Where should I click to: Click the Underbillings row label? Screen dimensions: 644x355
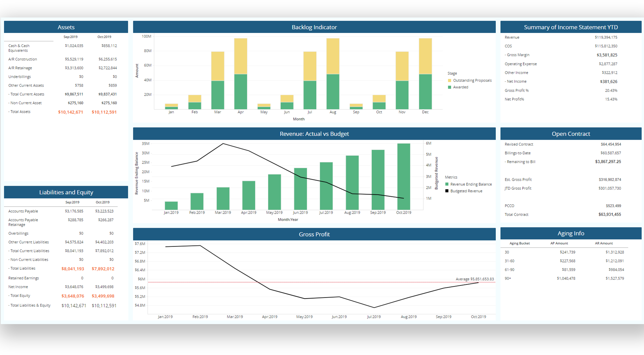point(19,77)
